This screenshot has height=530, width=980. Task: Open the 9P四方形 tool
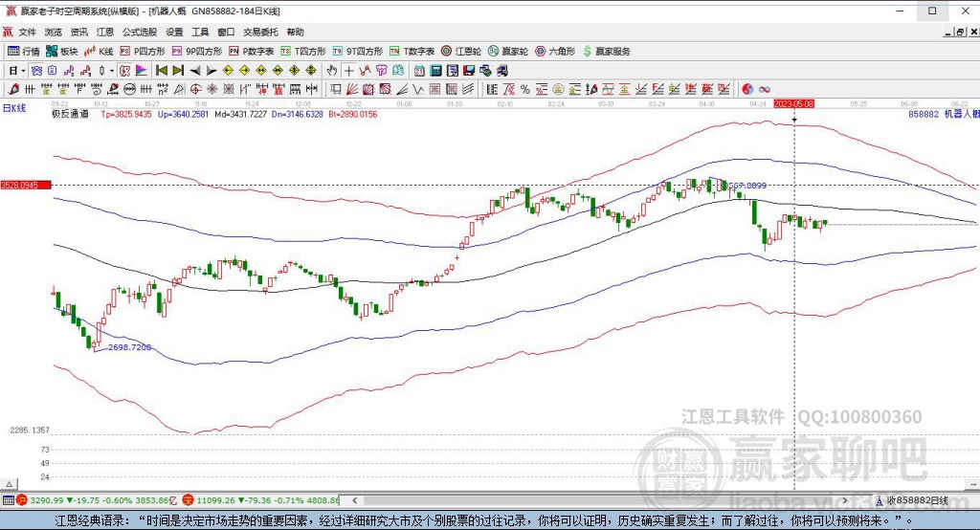click(x=197, y=52)
